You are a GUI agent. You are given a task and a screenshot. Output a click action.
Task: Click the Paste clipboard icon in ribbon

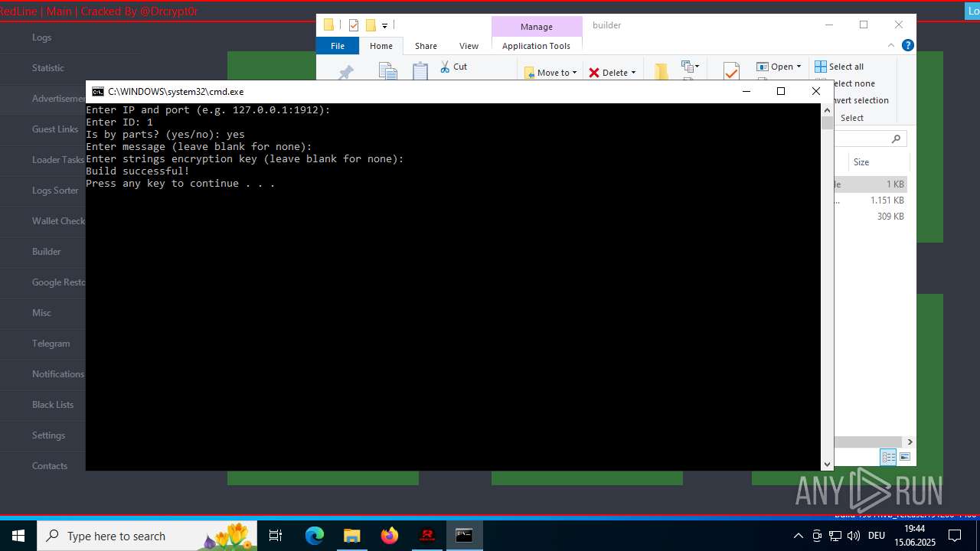[420, 72]
